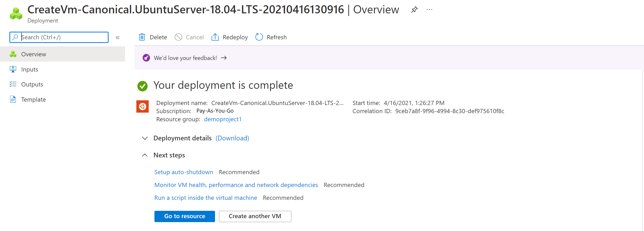The image size is (644, 231).
Task: Click the Pay-As-You-Go subscription value
Action: 215,111
